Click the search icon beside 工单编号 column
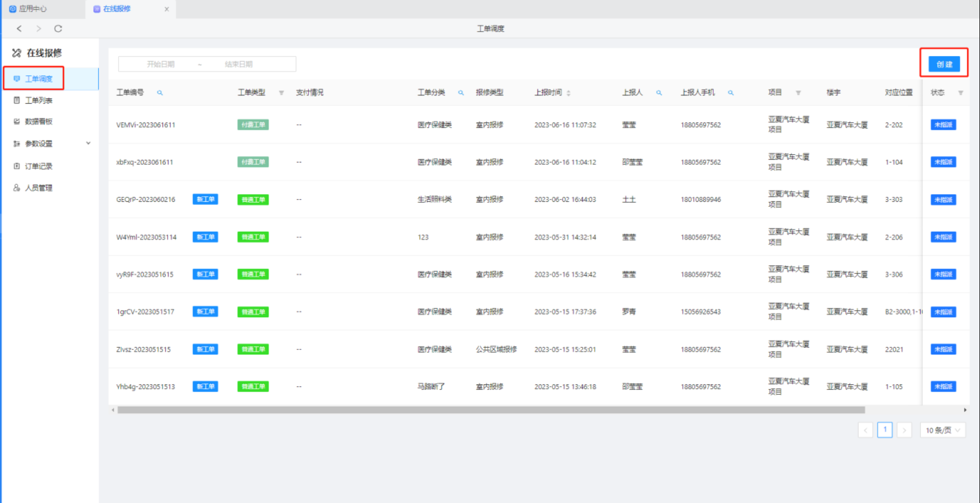980x503 pixels. [x=160, y=93]
